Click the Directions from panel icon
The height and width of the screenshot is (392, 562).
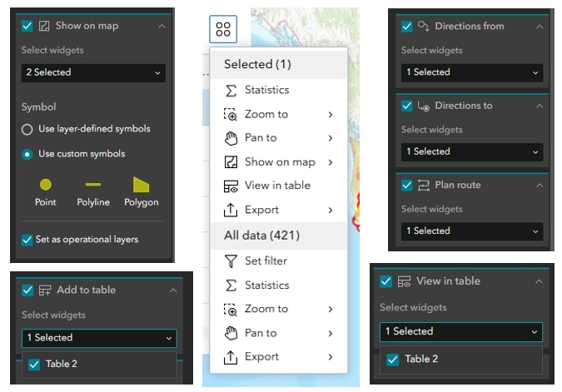coord(423,26)
